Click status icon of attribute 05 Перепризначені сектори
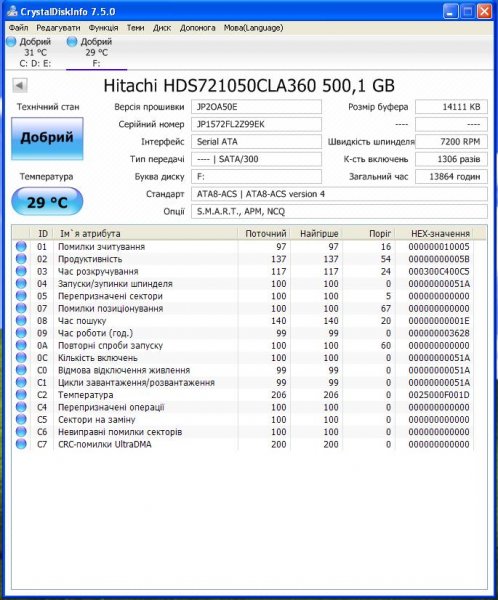498x600 pixels. click(21, 296)
